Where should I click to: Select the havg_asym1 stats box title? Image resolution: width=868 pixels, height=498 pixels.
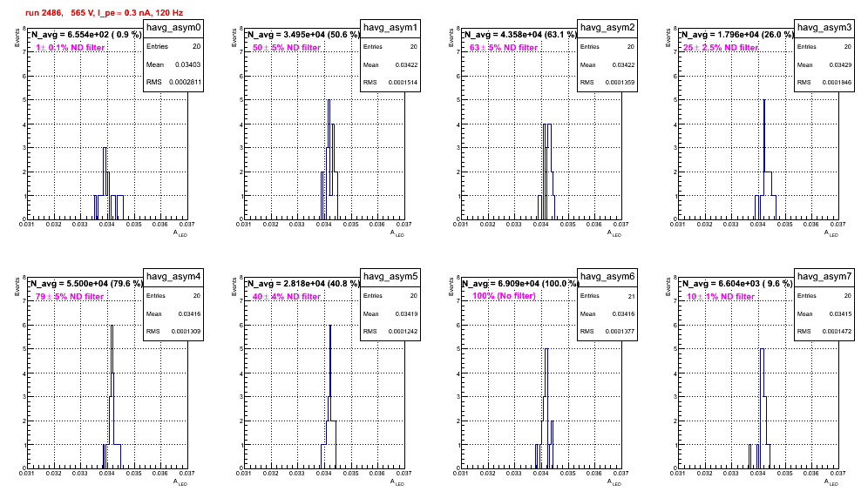(x=390, y=27)
